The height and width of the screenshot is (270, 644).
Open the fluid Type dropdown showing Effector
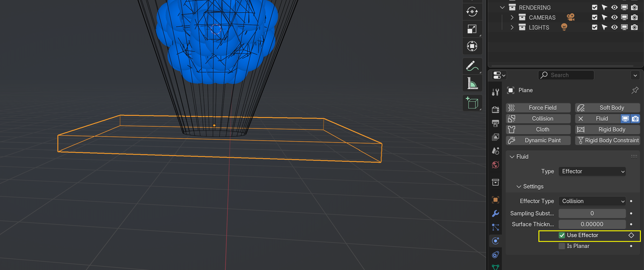[x=592, y=171]
